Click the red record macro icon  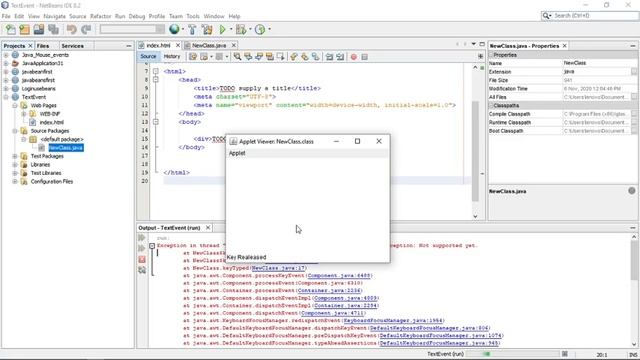pyautogui.click(x=354, y=57)
